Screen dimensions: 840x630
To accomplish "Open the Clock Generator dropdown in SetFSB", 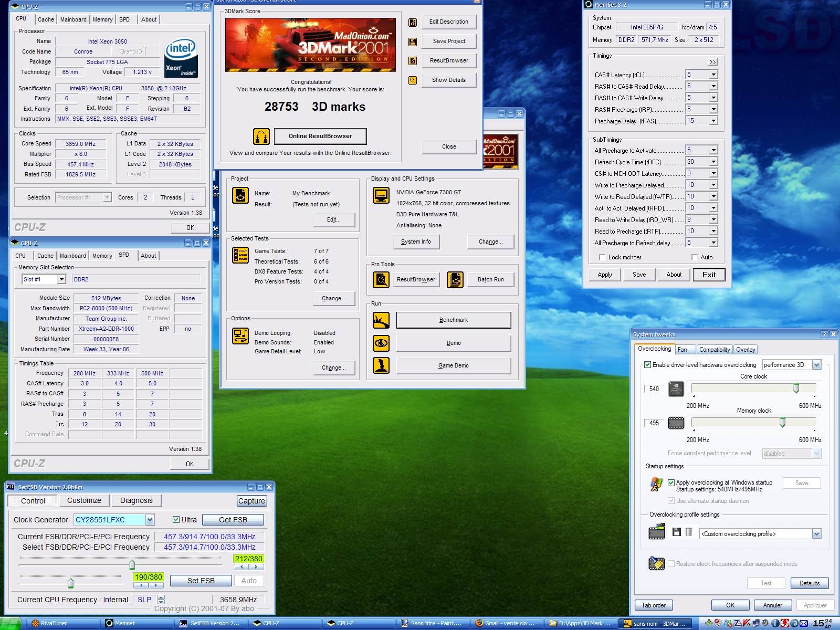I will pos(150,520).
